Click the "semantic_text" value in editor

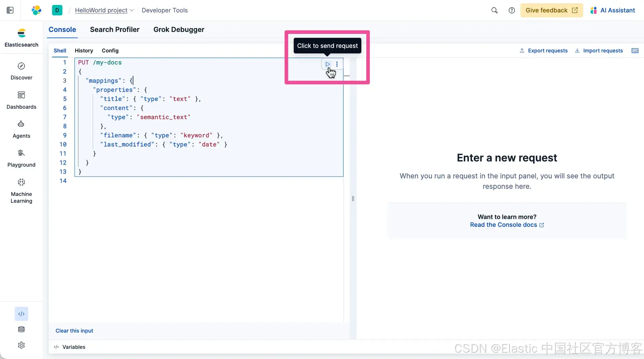(x=164, y=117)
